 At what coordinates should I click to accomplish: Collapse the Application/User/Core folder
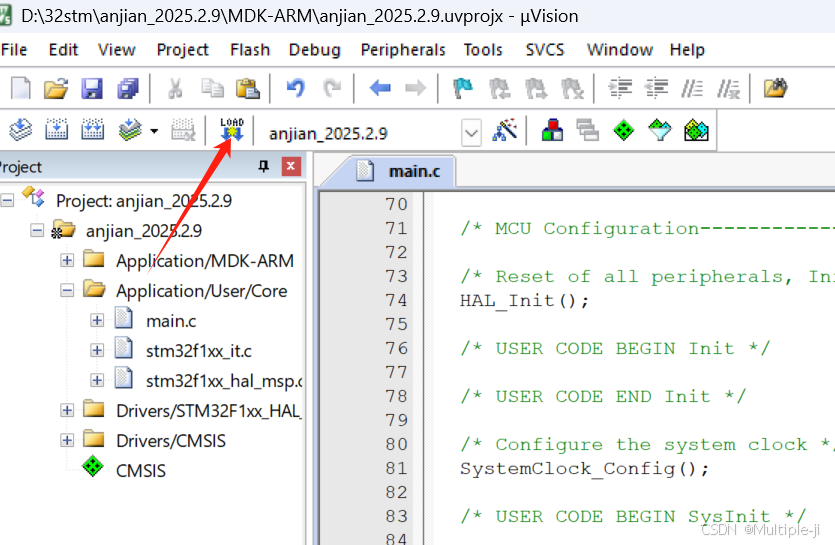click(x=67, y=290)
